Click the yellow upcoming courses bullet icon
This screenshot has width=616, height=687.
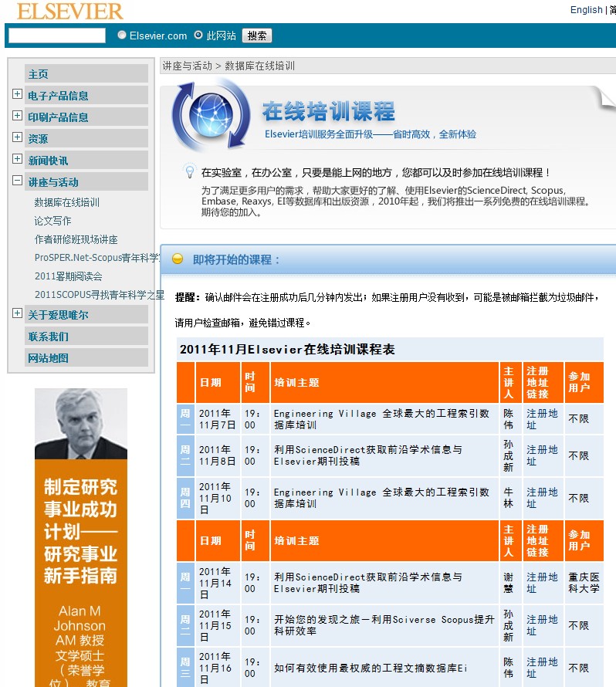click(178, 259)
